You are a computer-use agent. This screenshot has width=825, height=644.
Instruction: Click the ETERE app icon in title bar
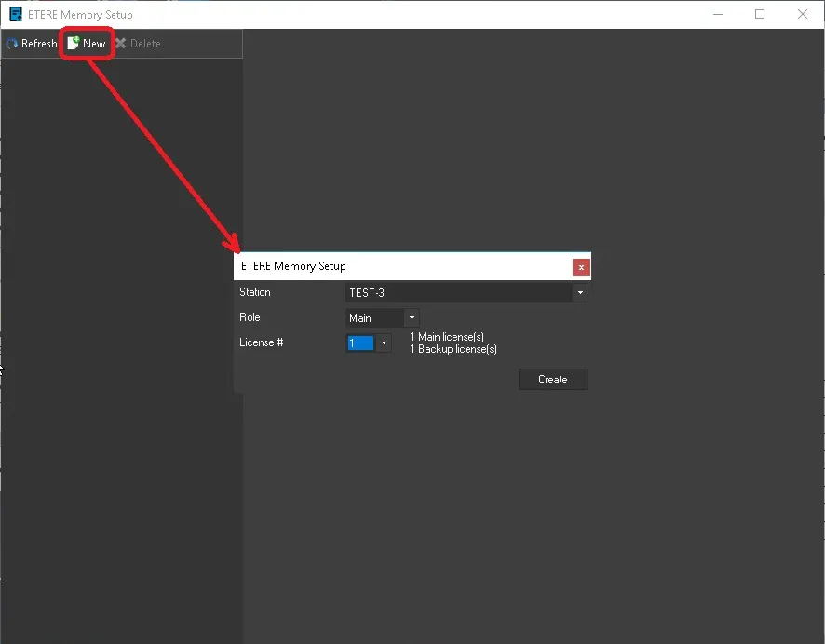tap(16, 14)
